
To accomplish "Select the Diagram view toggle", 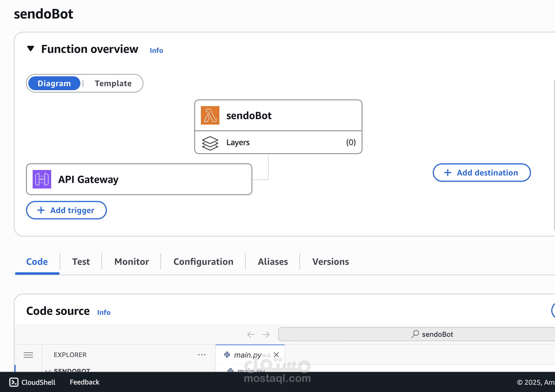I will click(x=54, y=83).
